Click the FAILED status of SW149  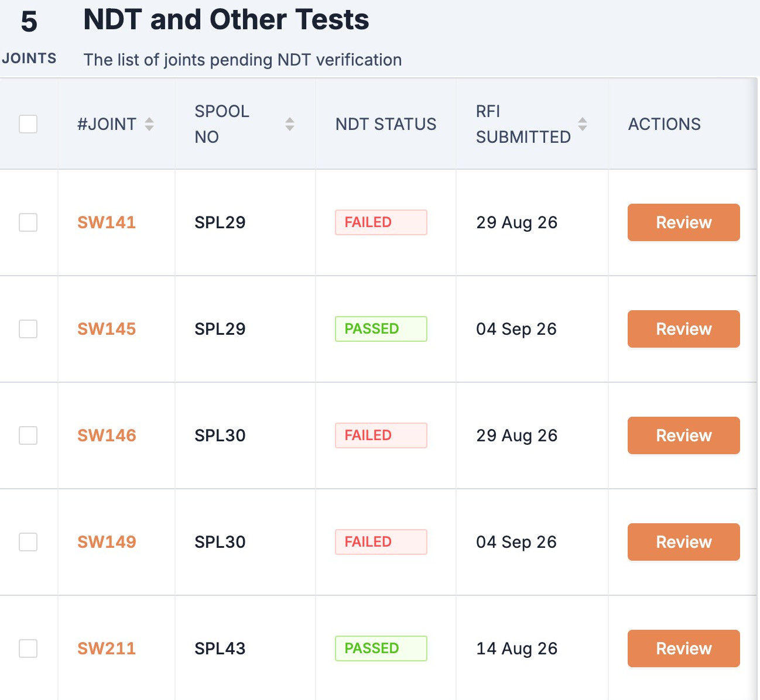[381, 542]
